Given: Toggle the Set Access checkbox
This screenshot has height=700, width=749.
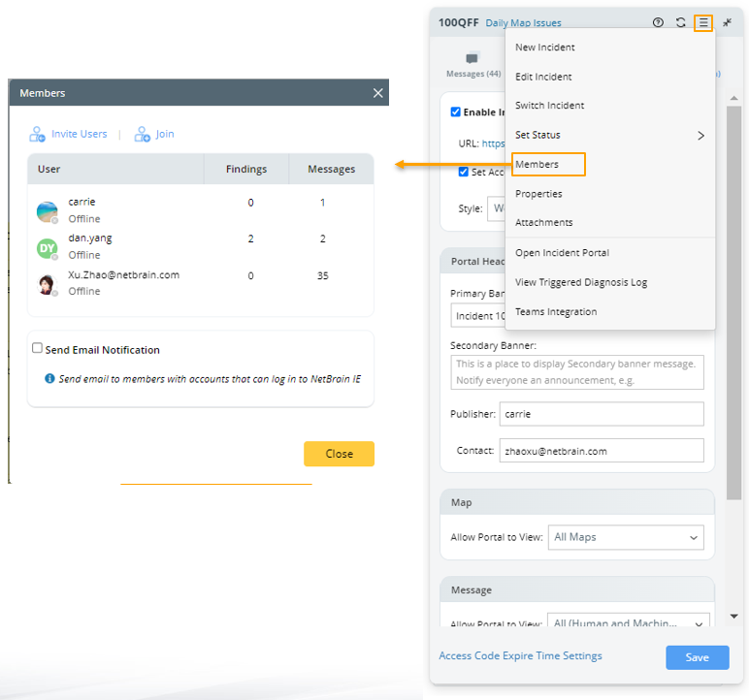Looking at the screenshot, I should click(464, 172).
